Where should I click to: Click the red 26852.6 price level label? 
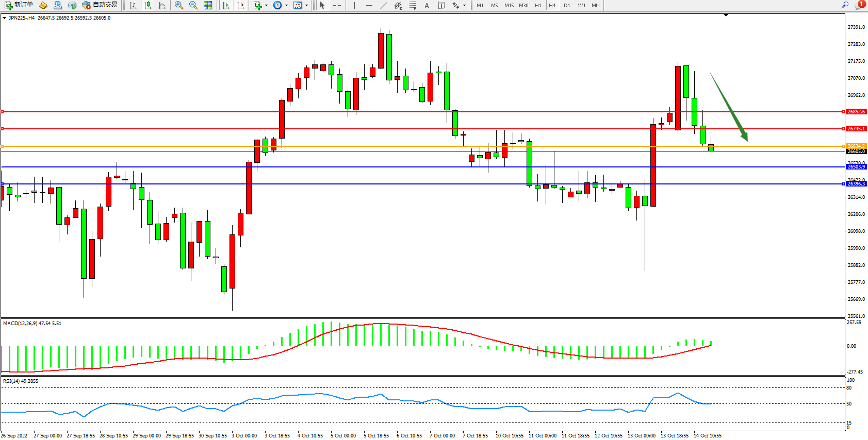[856, 112]
